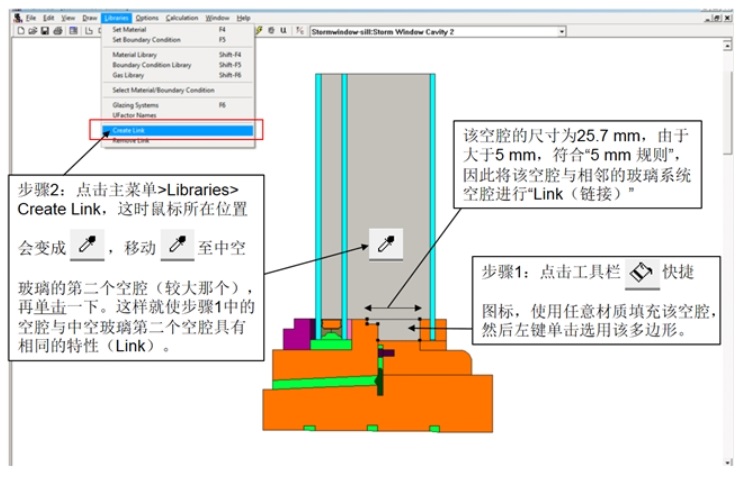The image size is (745, 477).
Task: Click the application icon left of File menu
Action: [18, 18]
